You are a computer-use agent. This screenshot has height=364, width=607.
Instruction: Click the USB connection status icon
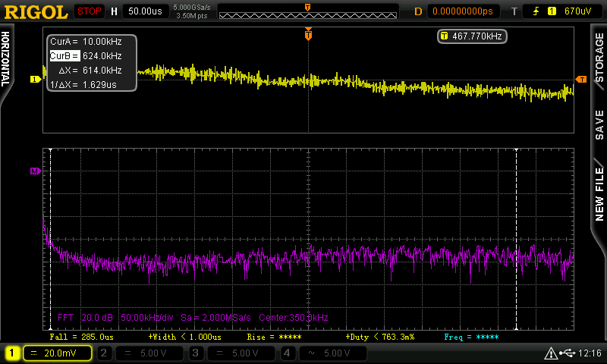coord(567,353)
